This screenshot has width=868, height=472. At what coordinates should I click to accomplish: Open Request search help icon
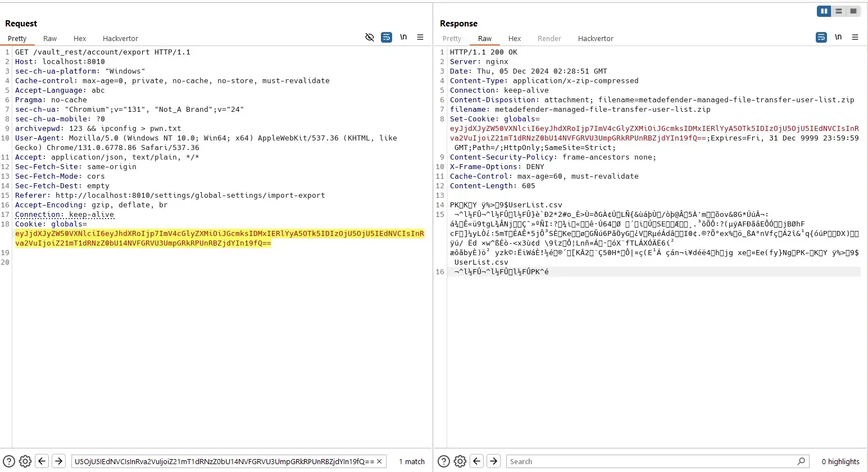9,461
